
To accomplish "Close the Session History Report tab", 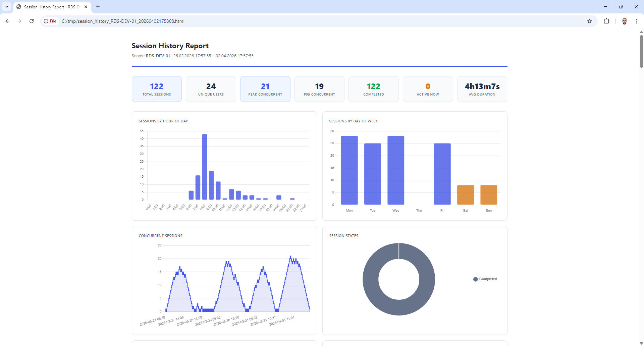I will pos(86,7).
